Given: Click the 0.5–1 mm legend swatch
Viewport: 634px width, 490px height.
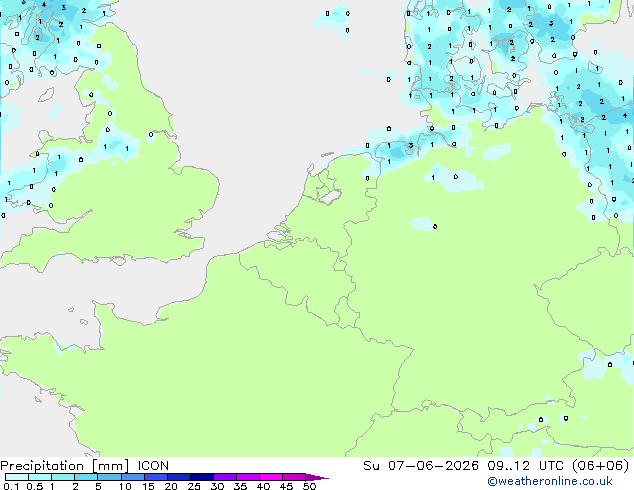Looking at the screenshot, I should point(40,477).
